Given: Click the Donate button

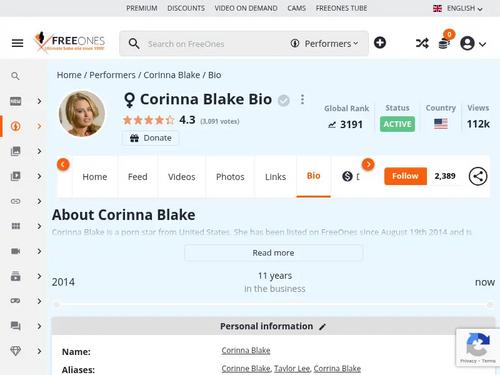Looking at the screenshot, I should (150, 138).
